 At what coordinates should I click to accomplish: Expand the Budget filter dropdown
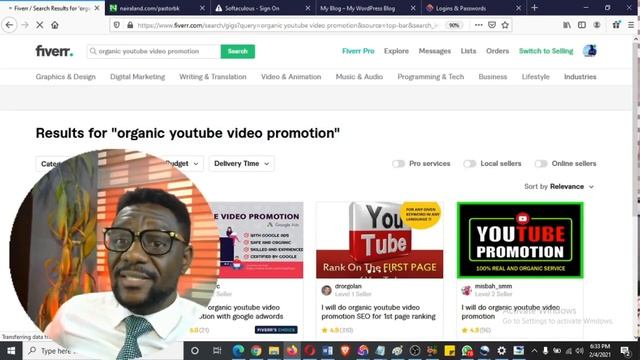[x=183, y=164]
